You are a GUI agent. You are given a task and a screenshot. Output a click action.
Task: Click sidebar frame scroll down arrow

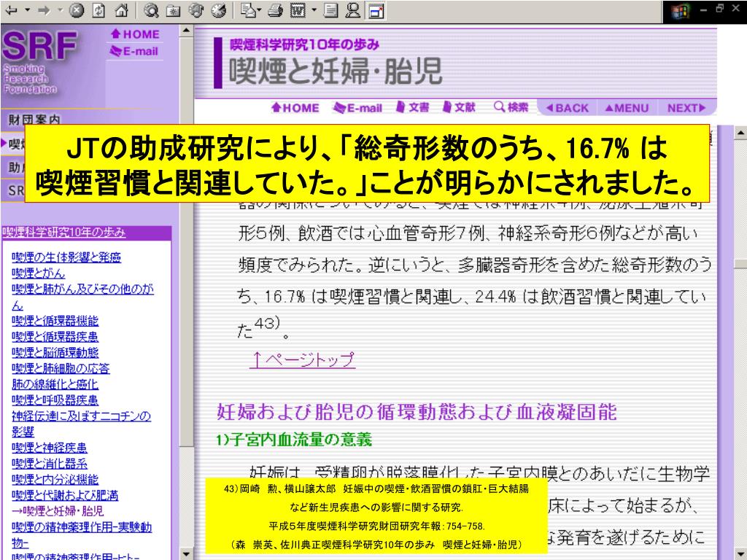(186, 554)
